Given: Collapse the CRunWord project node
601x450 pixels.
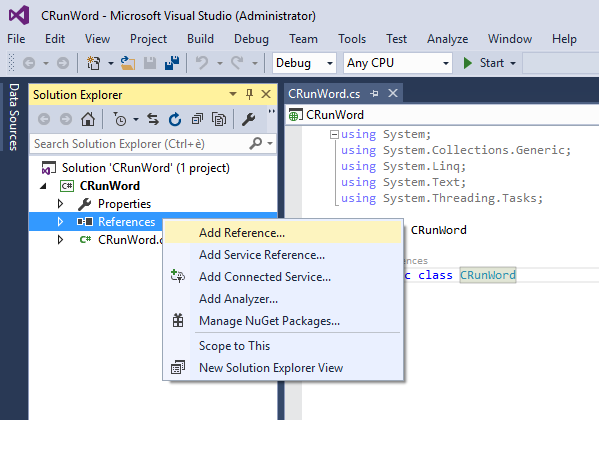Looking at the screenshot, I should point(43,186).
